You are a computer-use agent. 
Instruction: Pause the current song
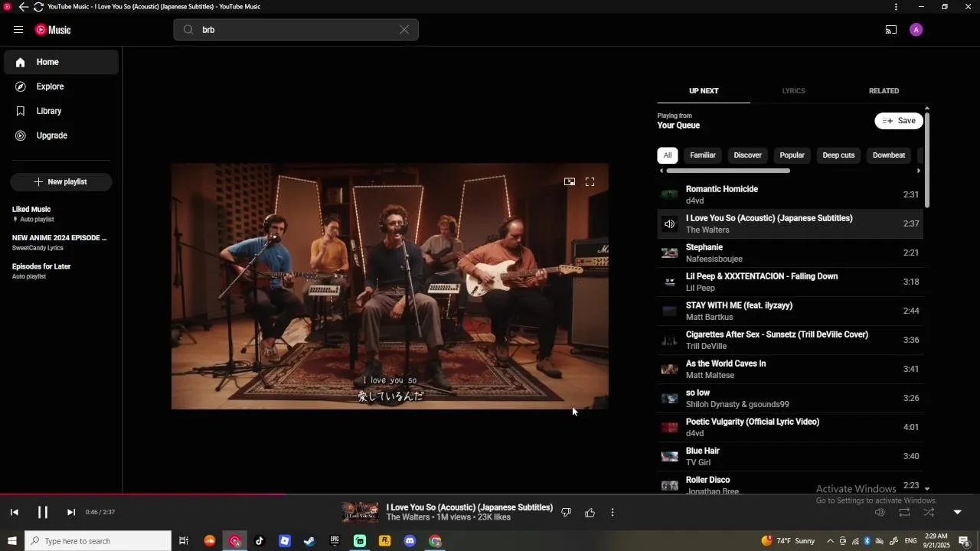tap(43, 513)
